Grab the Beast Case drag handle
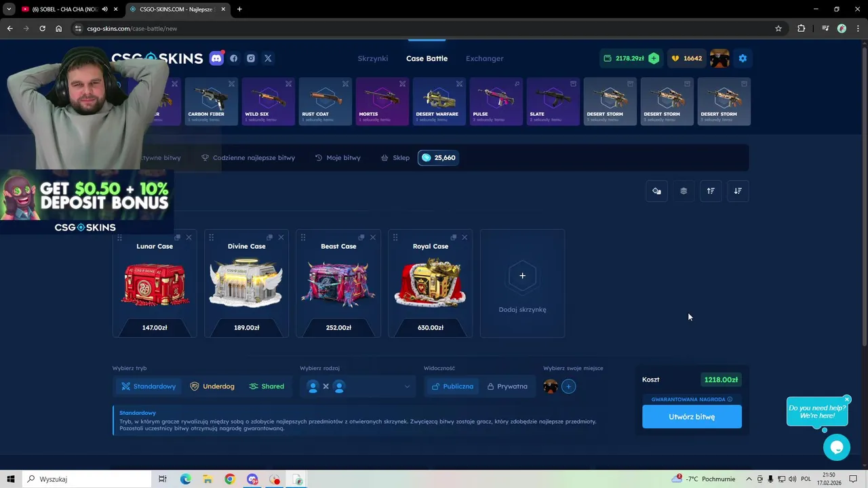Viewport: 868px width, 488px height. pyautogui.click(x=303, y=237)
